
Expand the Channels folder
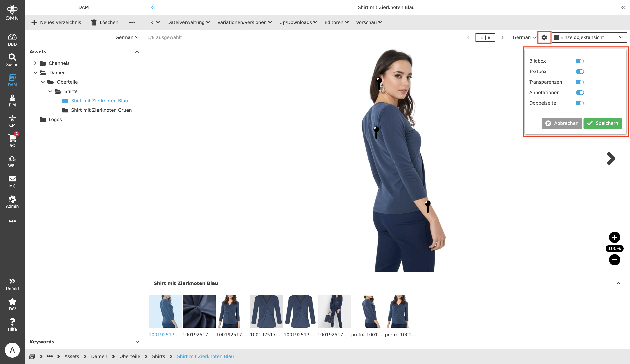click(x=35, y=63)
